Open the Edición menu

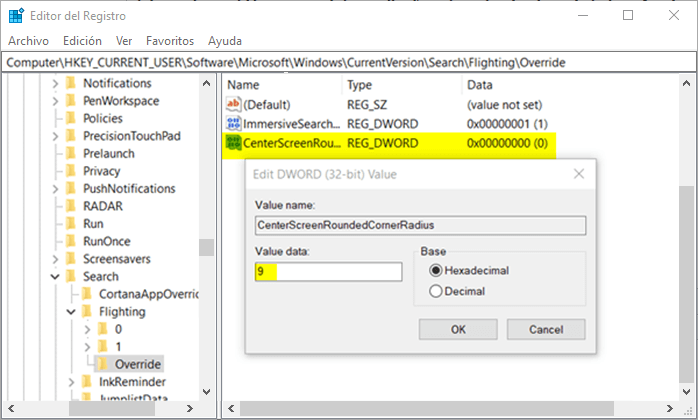[x=82, y=41]
